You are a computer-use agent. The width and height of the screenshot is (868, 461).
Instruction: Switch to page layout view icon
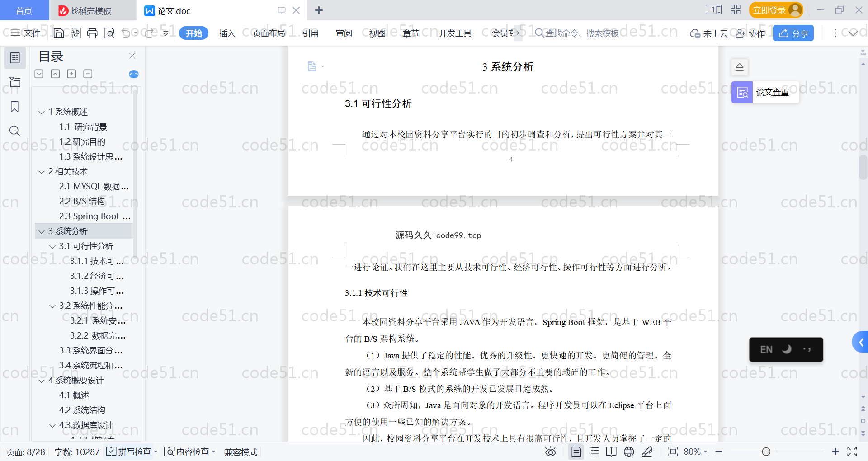(576, 452)
